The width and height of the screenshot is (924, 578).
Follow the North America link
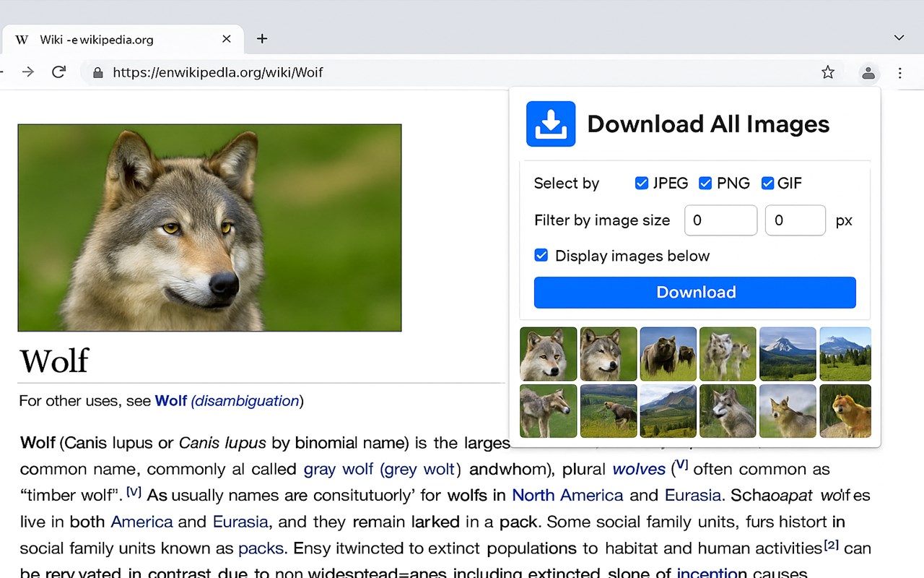[567, 495]
